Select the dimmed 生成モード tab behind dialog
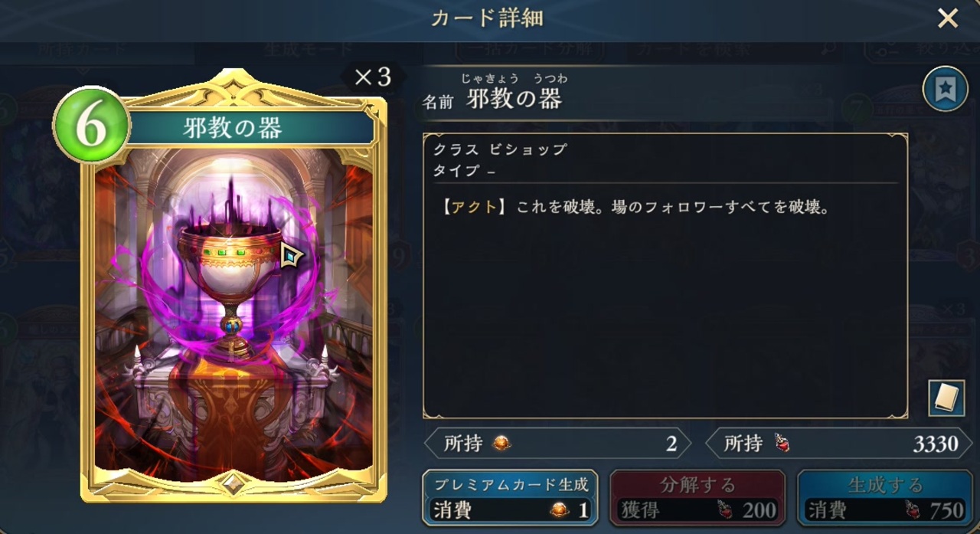 [x=299, y=50]
